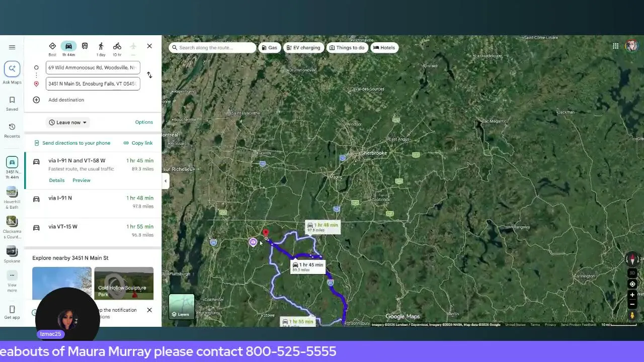Image resolution: width=644 pixels, height=362 pixels.
Task: Click the starting point address field
Action: coord(93,67)
